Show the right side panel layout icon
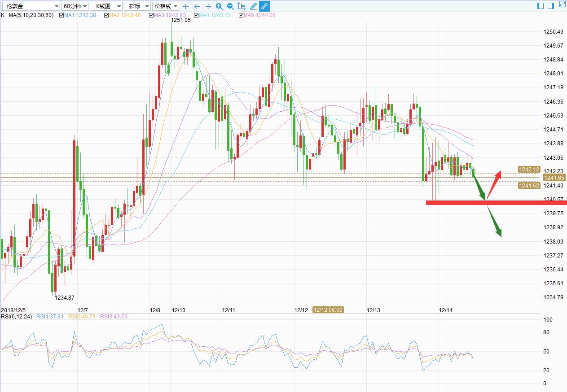This screenshot has width=567, height=392. [x=551, y=6]
